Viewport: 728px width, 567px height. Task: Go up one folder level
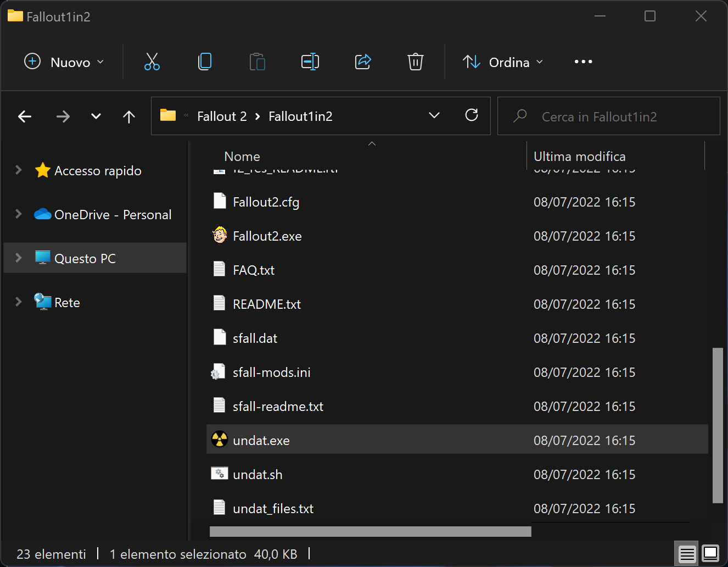[129, 116]
